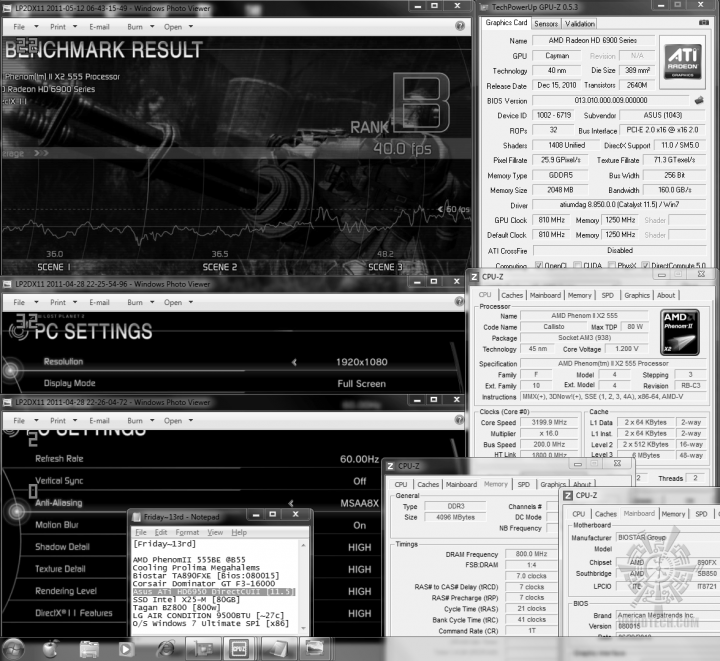Screen dimensions: 720x661
Task: Click the GPU-Z Name field 'AMD Radeon HD 6900 Series'
Action: click(592, 40)
